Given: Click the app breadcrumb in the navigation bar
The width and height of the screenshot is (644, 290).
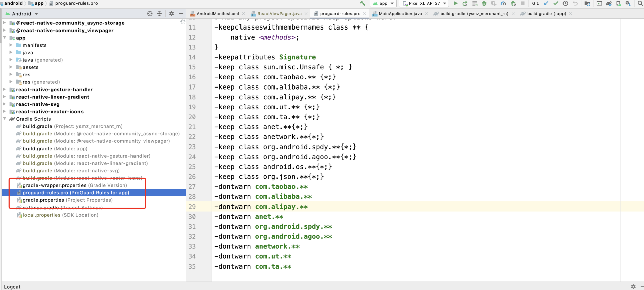Looking at the screenshot, I should click(36, 3).
